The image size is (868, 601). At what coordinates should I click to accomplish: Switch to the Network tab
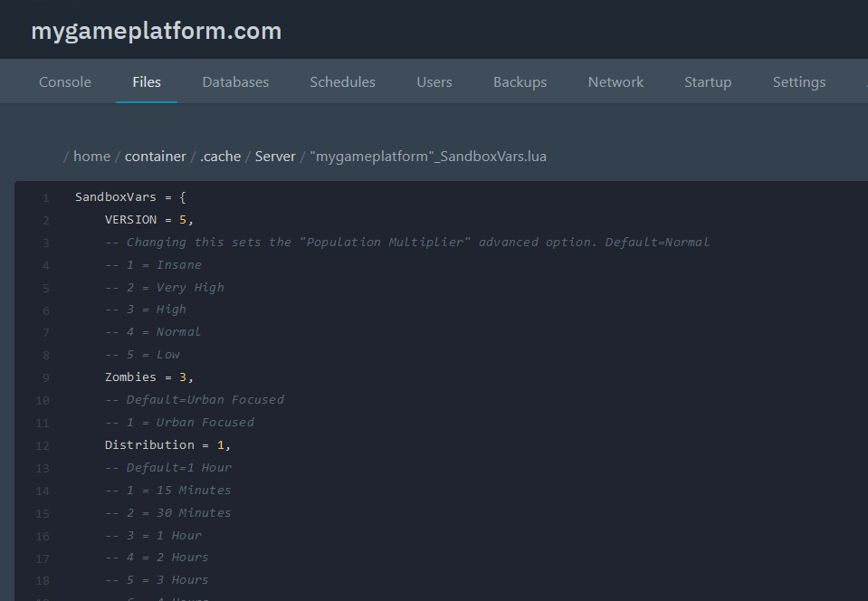(615, 81)
